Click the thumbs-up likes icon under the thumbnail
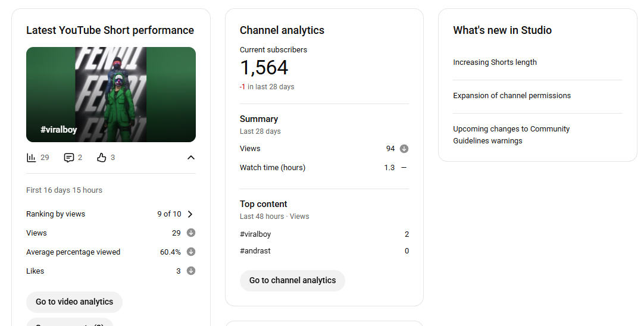 tap(102, 158)
